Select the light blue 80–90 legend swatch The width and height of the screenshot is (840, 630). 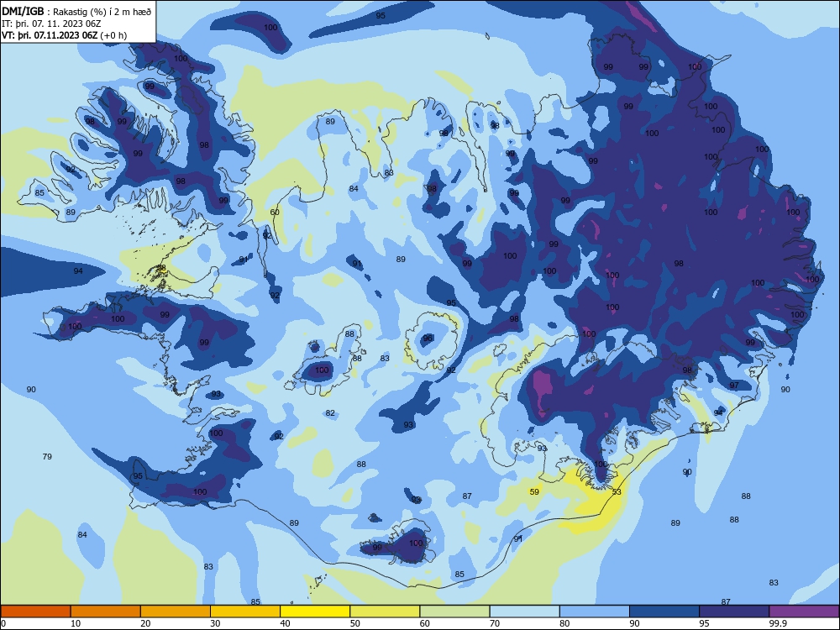tap(595, 612)
